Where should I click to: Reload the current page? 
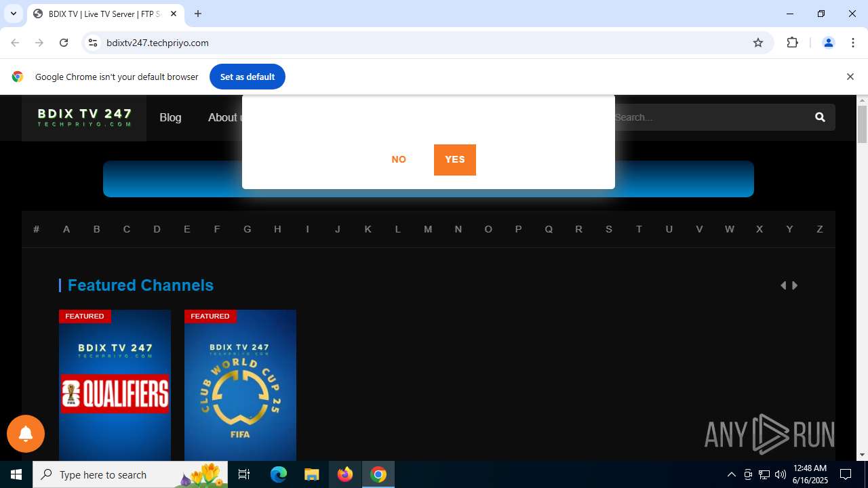coord(64,43)
